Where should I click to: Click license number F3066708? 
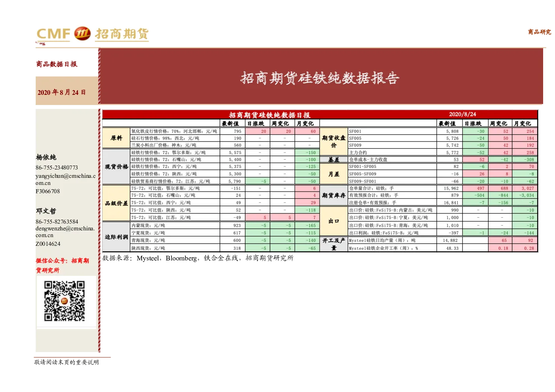47,191
